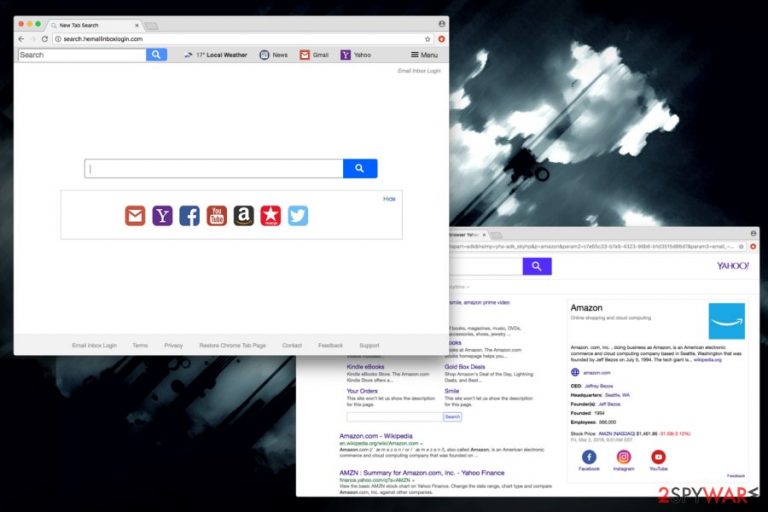This screenshot has height=512, width=768.
Task: Click Email Inbox Login footer link
Action: click(94, 345)
